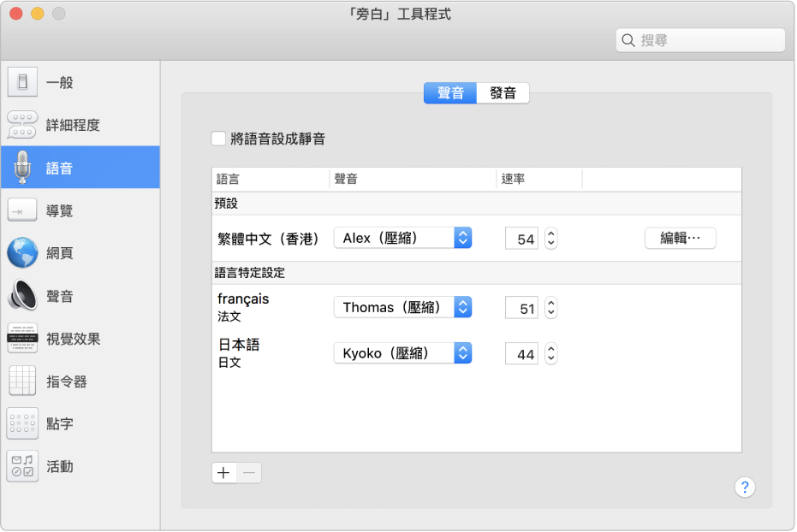This screenshot has width=797, height=532.
Task: Enable the 將語音設成靜音 mute speech checkbox
Action: 218,138
